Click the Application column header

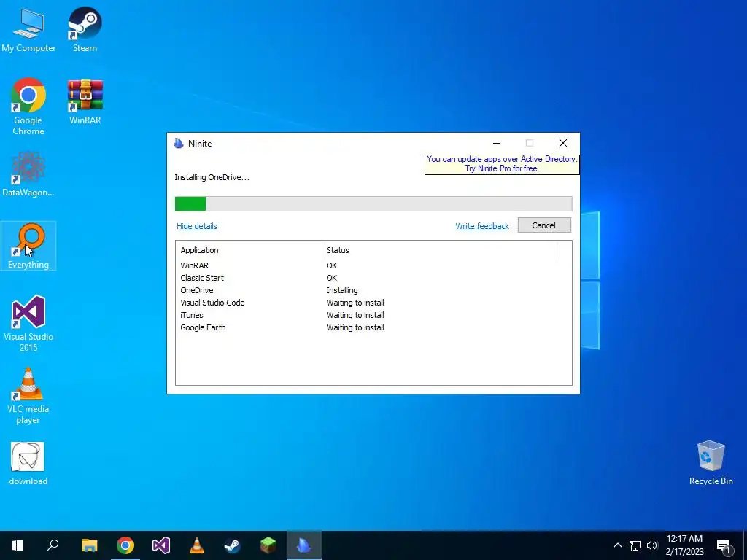tap(249, 250)
